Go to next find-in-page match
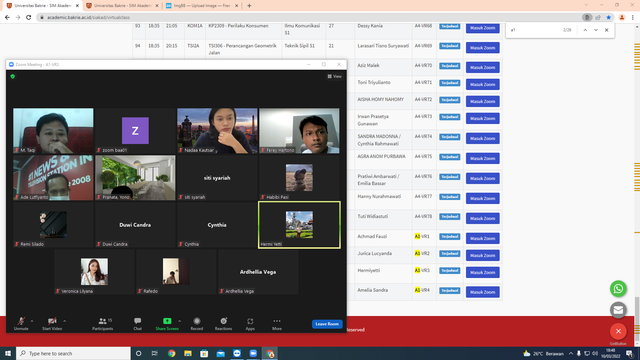Viewport: 640px width, 360px height. click(596, 30)
